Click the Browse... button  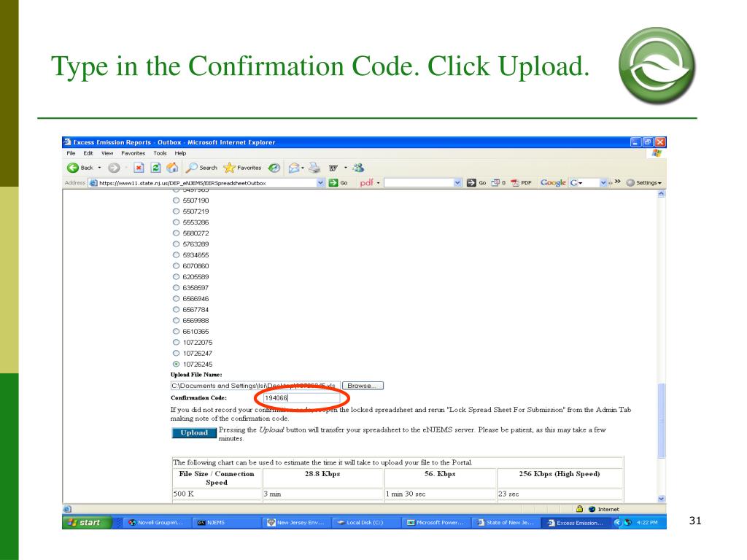tap(363, 386)
